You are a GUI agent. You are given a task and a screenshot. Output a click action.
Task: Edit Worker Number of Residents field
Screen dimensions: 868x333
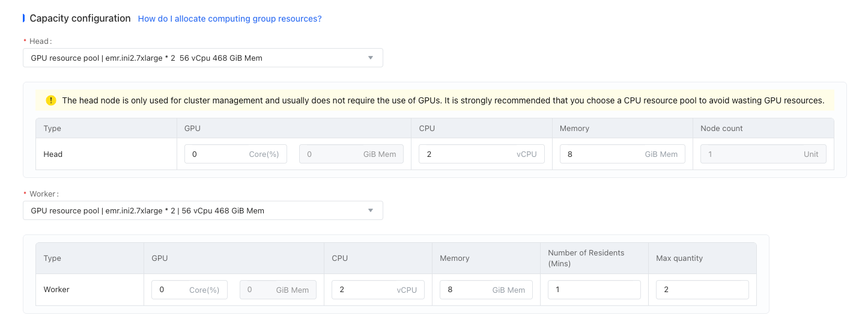click(x=594, y=290)
